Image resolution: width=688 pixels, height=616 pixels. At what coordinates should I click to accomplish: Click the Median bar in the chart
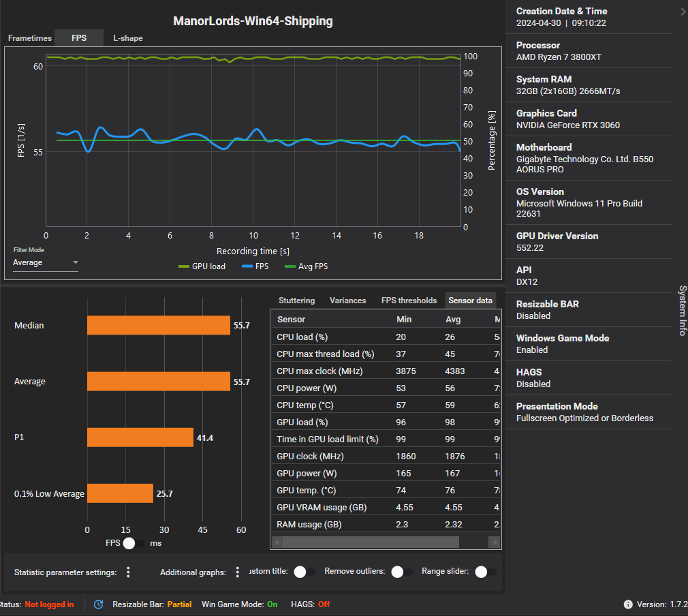point(159,325)
